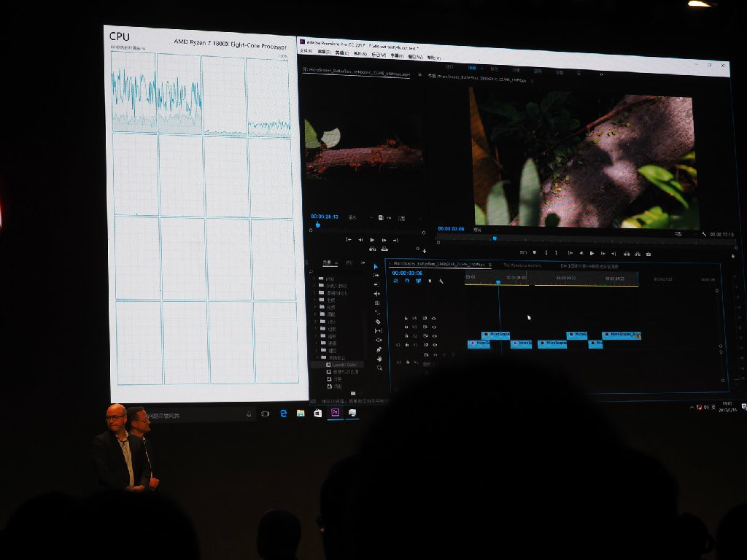Screen dimensions: 747x560
Task: Select Lumetri Color effect
Action: click(x=344, y=365)
